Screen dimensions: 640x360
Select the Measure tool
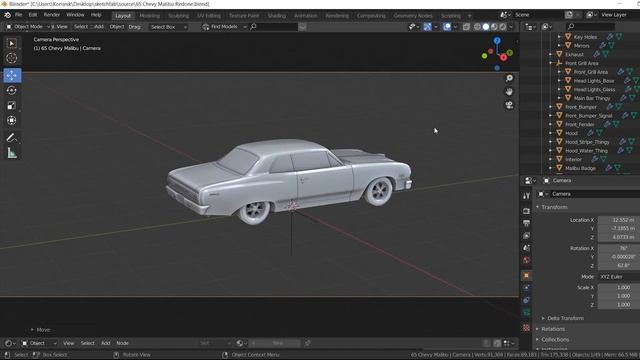coord(12,153)
